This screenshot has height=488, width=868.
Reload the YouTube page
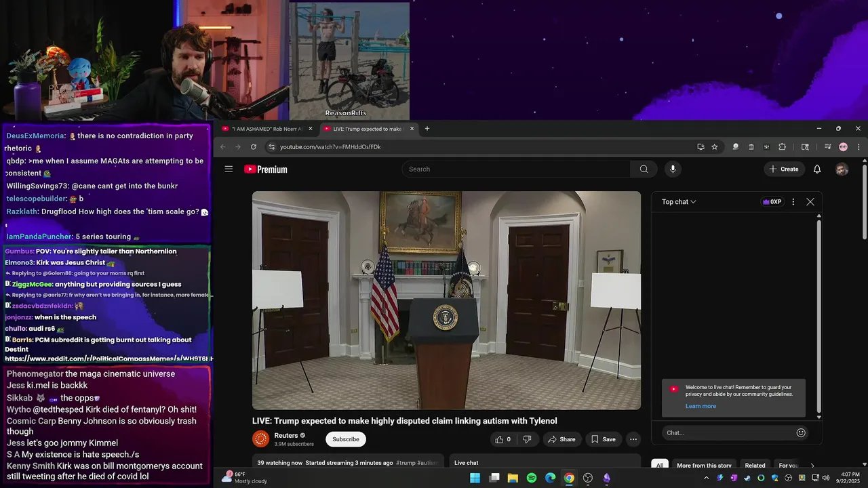tap(254, 146)
